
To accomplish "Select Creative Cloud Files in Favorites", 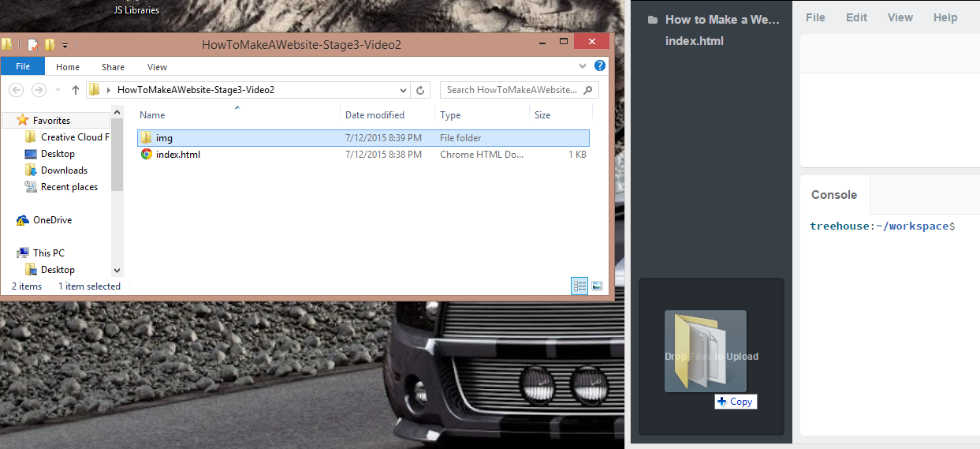I will [x=75, y=137].
